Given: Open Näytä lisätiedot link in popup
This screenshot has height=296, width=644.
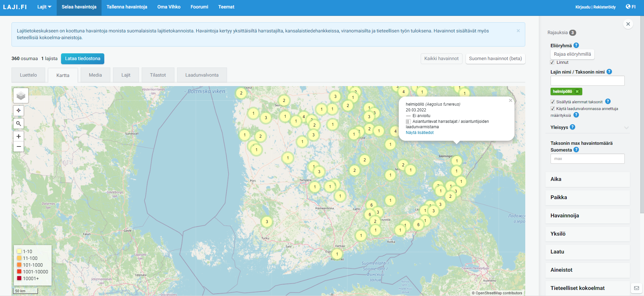Looking at the screenshot, I should (x=420, y=133).
